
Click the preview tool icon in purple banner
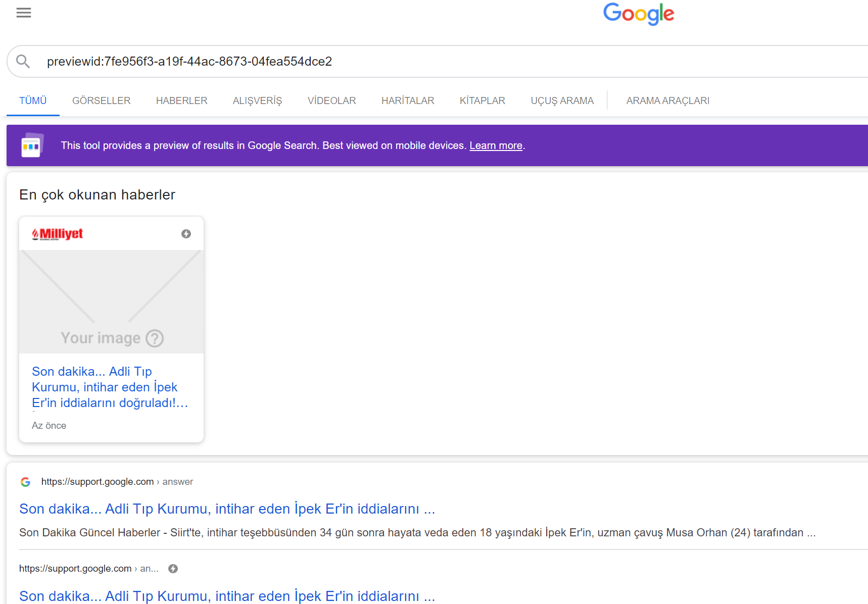tap(31, 145)
